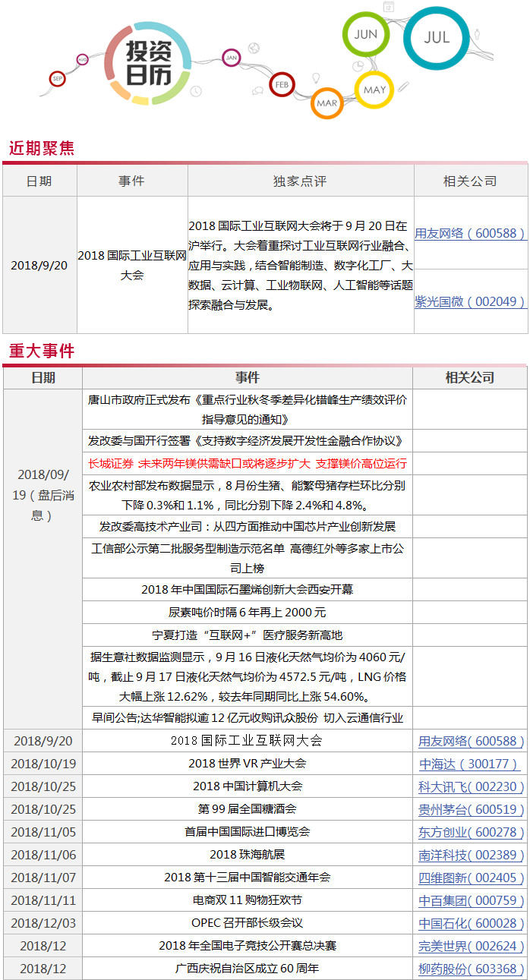Select the yellow MAY month circle
The height and width of the screenshot is (980, 530).
coord(374,90)
